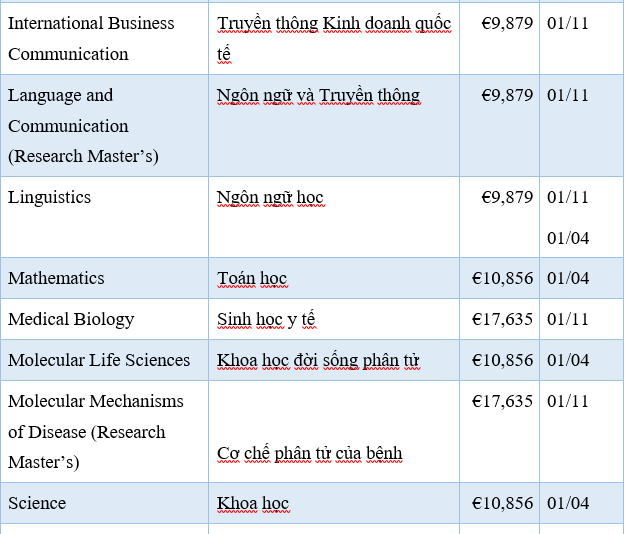625x534 pixels.
Task: Click the "Ngôn ngữ học" translation cell
Action: tap(270, 198)
